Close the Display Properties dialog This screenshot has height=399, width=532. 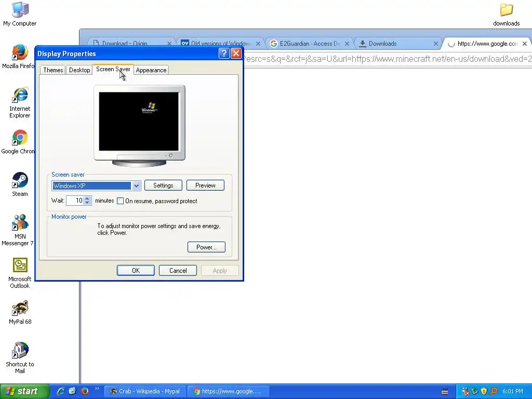point(236,54)
